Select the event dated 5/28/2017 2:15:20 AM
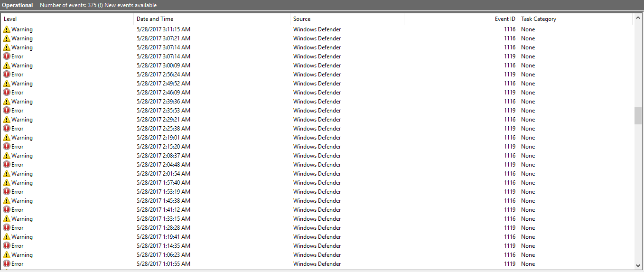 point(163,147)
